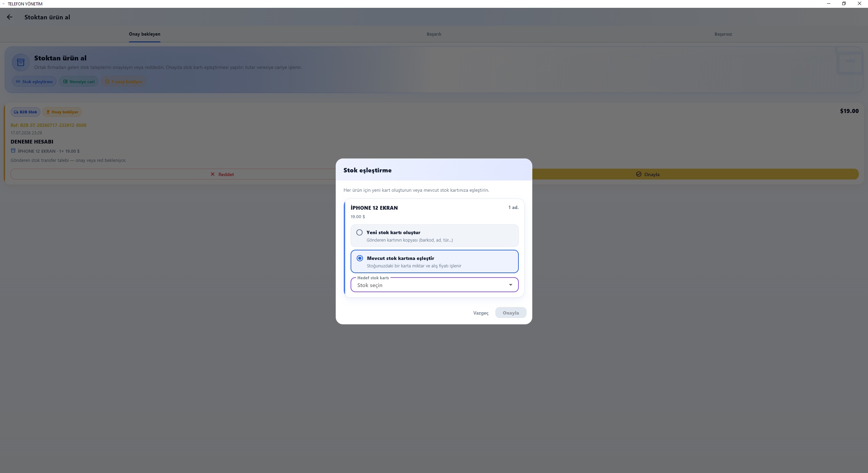Viewport: 868px width, 473px height.
Task: Click Vazgeç to cancel the dialog
Action: (480, 313)
